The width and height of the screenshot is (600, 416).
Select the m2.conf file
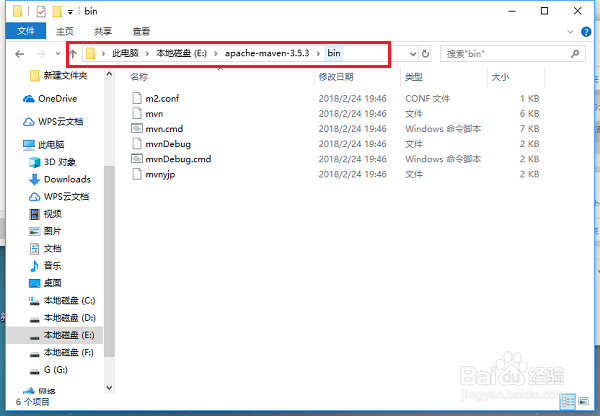(162, 99)
